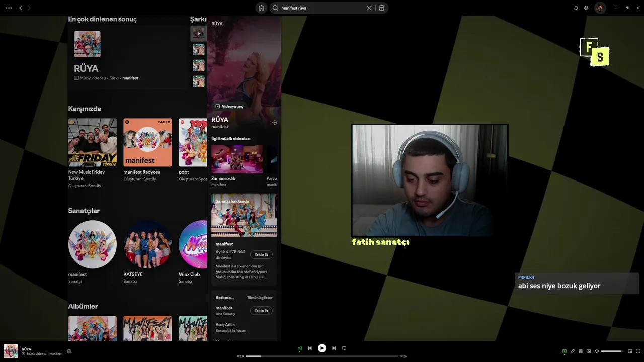Viewport: 644px width, 362px height.
Task: Adjust the volume slider
Action: pos(612,351)
